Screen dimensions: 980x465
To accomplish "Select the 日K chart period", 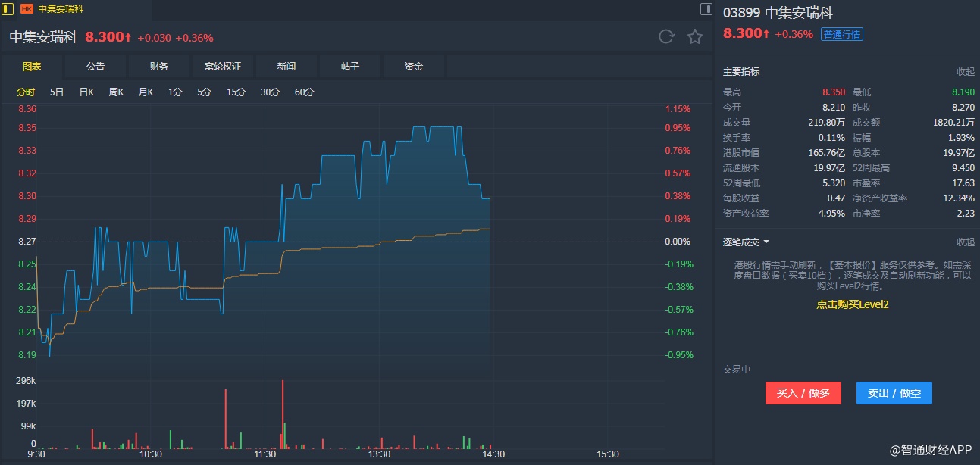I will [86, 92].
